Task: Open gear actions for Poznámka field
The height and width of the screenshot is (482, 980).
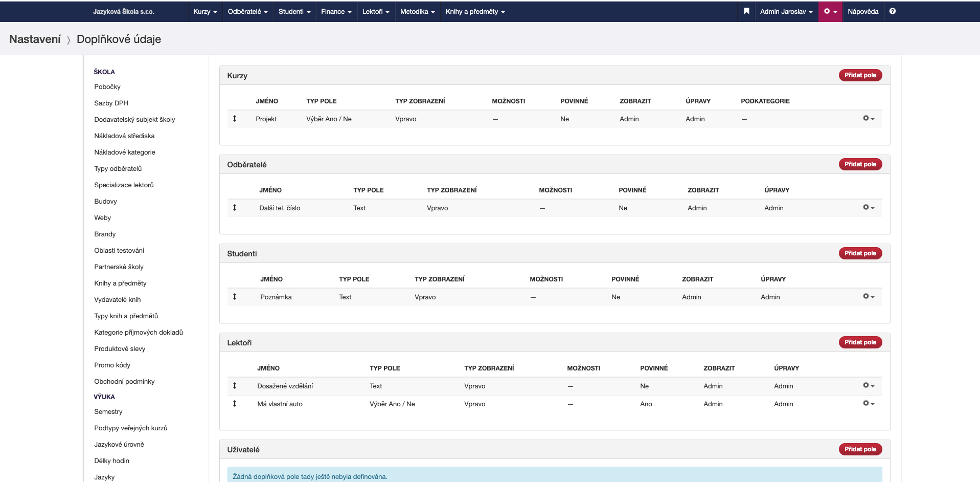Action: point(869,297)
